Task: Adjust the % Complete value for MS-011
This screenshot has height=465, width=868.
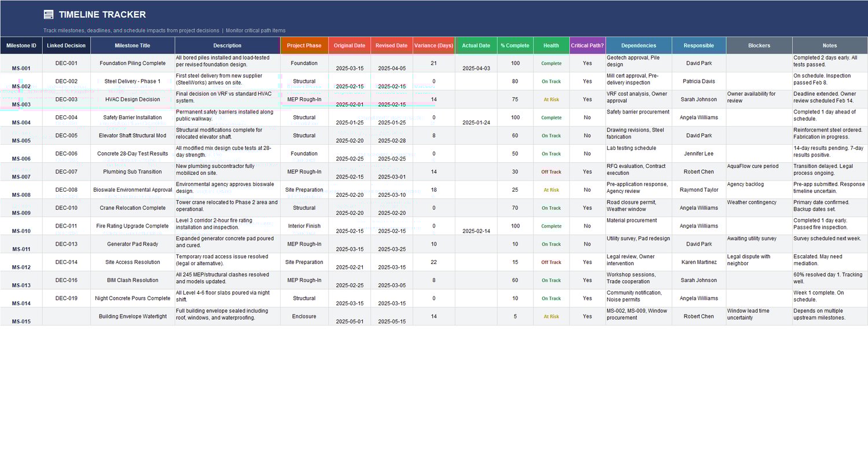Action: click(515, 244)
